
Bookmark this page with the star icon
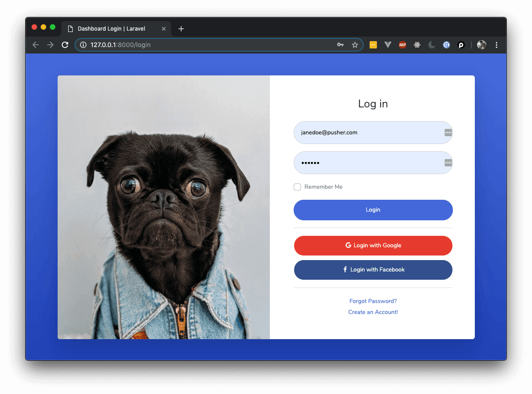pos(355,45)
